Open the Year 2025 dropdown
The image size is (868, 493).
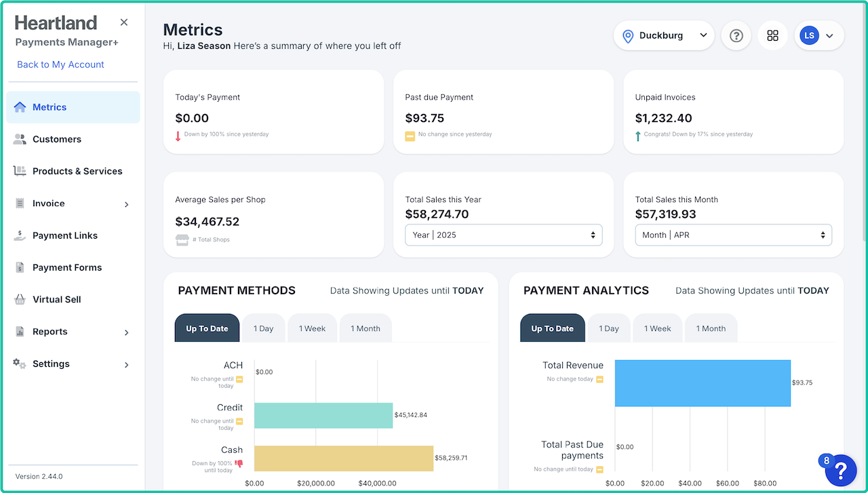click(x=503, y=235)
